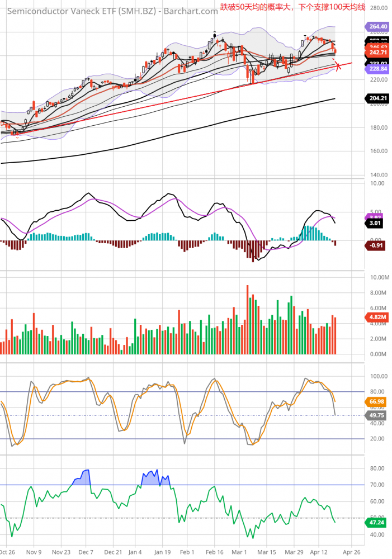This screenshot has height=559, width=392.
Task: Click the red 4.82M volume label
Action: pos(376,316)
